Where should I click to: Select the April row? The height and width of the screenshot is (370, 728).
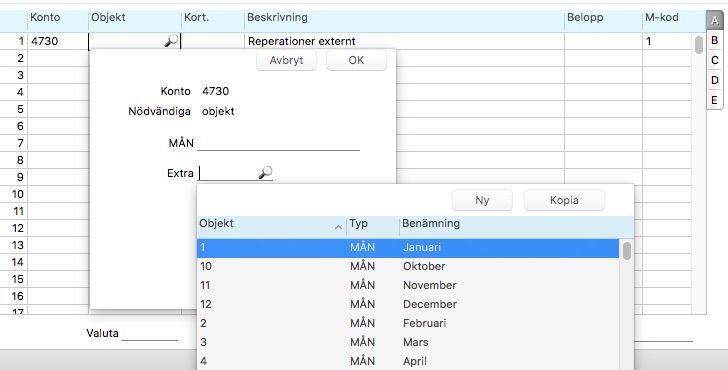click(408, 361)
